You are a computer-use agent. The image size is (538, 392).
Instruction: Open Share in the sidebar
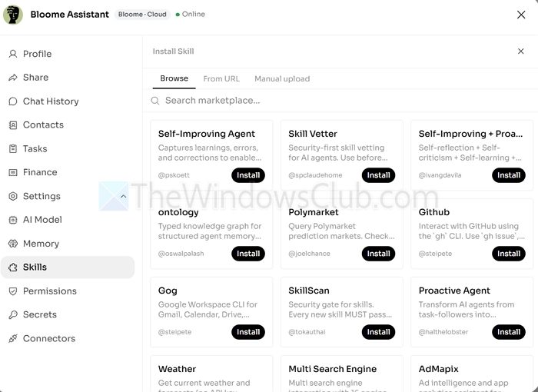click(68, 78)
